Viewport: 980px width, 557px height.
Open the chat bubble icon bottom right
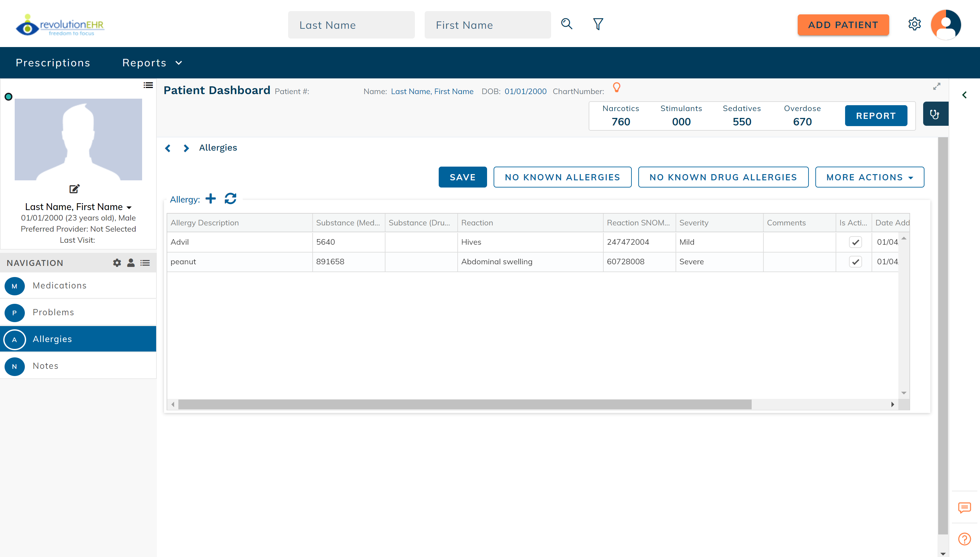pyautogui.click(x=964, y=508)
